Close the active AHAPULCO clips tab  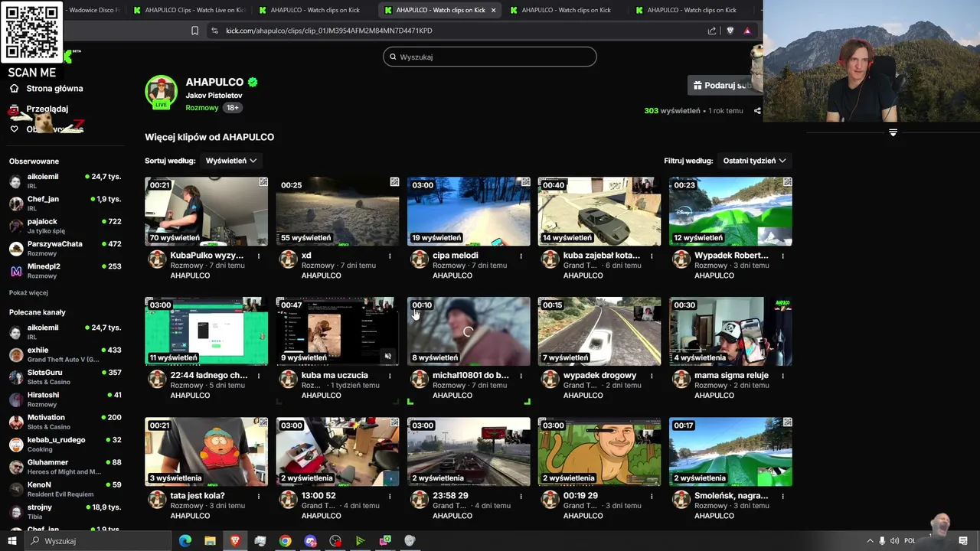click(493, 10)
